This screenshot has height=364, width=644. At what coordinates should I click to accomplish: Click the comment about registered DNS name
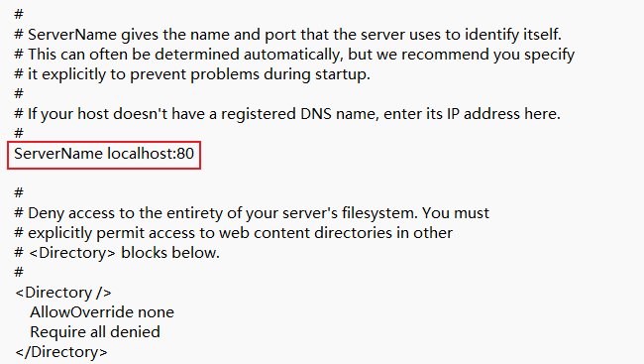(287, 114)
